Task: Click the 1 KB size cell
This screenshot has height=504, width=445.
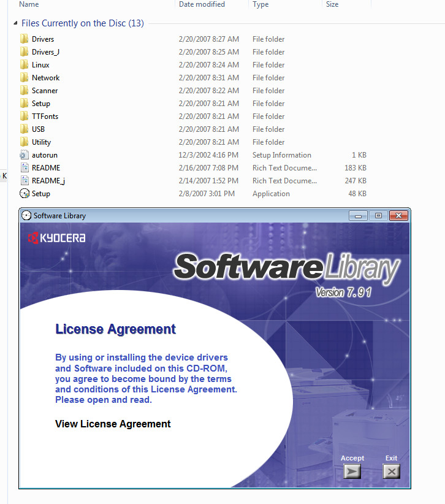Action: [x=359, y=155]
